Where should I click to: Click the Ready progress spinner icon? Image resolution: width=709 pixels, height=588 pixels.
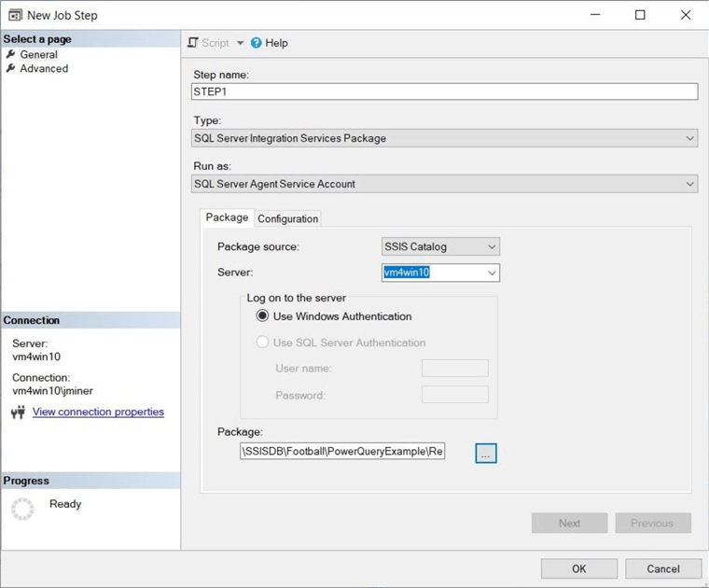22,508
